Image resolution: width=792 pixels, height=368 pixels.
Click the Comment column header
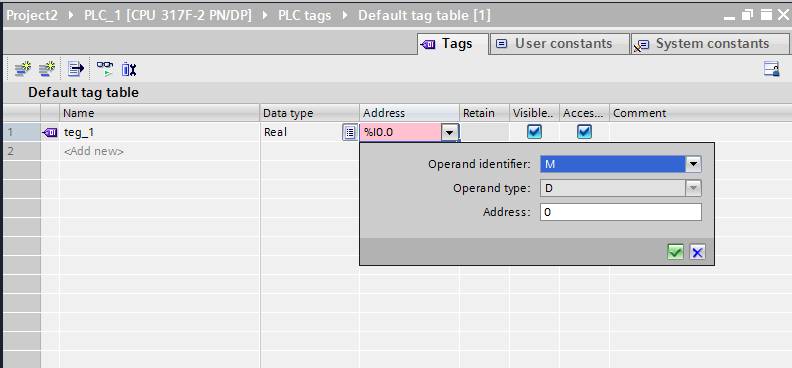point(700,113)
